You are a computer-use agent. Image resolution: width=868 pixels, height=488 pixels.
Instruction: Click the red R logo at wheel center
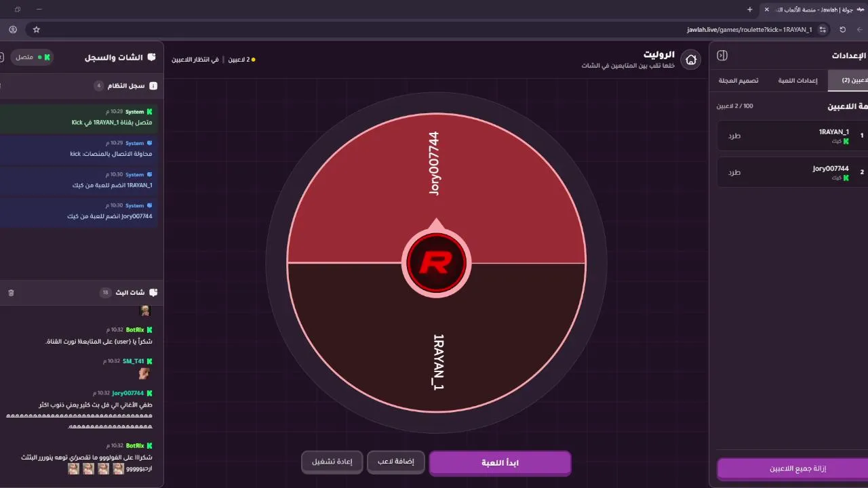click(436, 263)
